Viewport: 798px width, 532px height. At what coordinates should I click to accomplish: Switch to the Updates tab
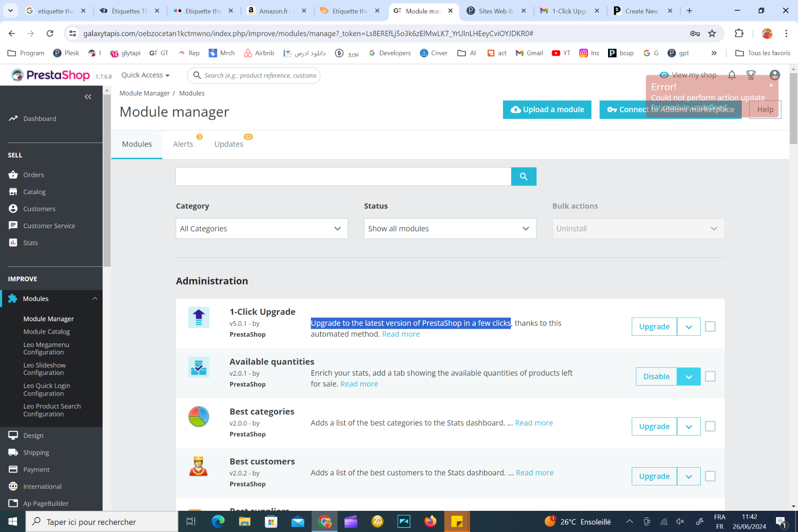click(229, 144)
